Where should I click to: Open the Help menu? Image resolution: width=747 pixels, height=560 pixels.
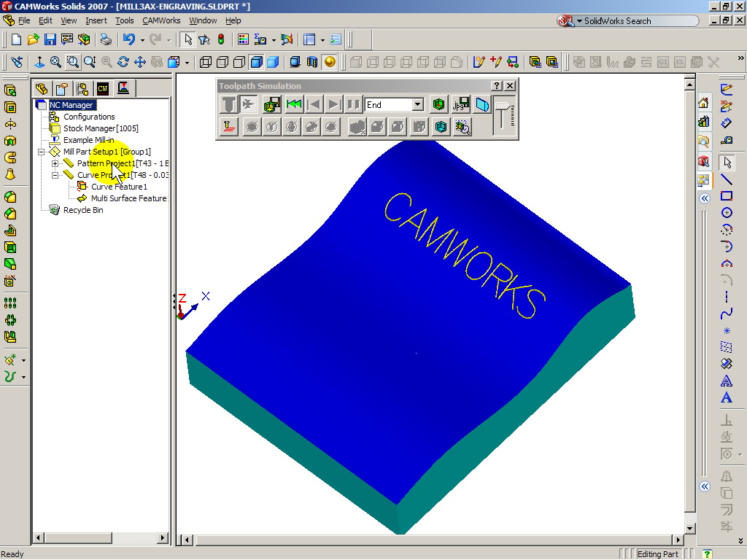point(233,20)
